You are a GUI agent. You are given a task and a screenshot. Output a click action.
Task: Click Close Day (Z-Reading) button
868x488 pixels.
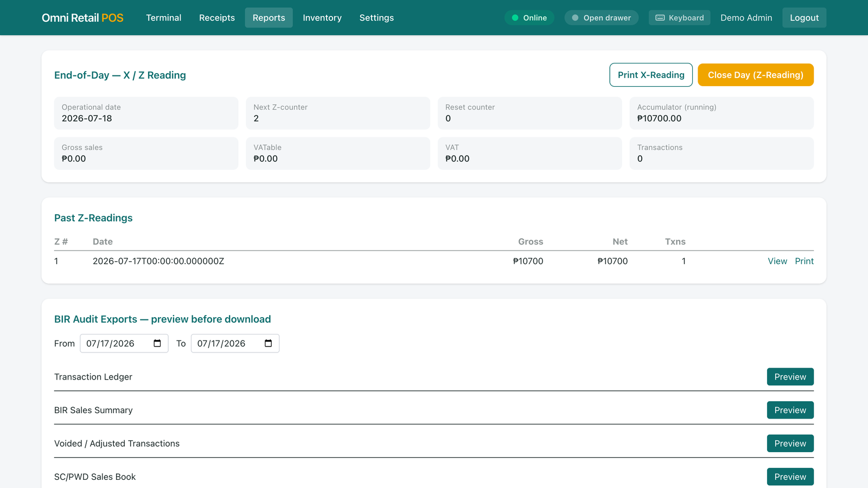[756, 75]
